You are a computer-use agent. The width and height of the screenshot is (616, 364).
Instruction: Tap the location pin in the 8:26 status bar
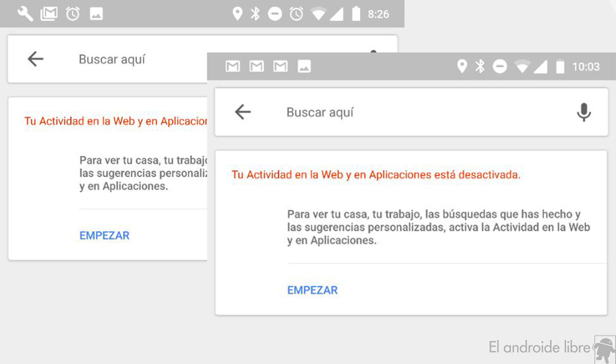pyautogui.click(x=237, y=14)
